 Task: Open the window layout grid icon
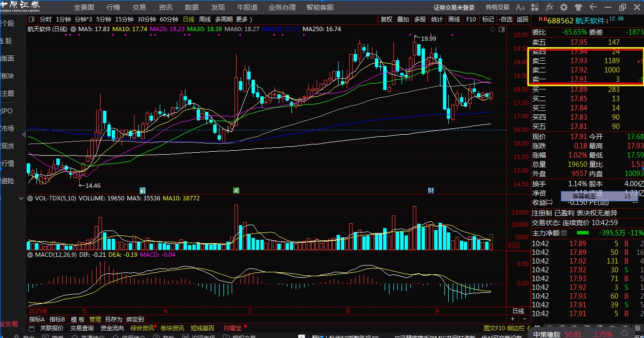tap(535, 7)
